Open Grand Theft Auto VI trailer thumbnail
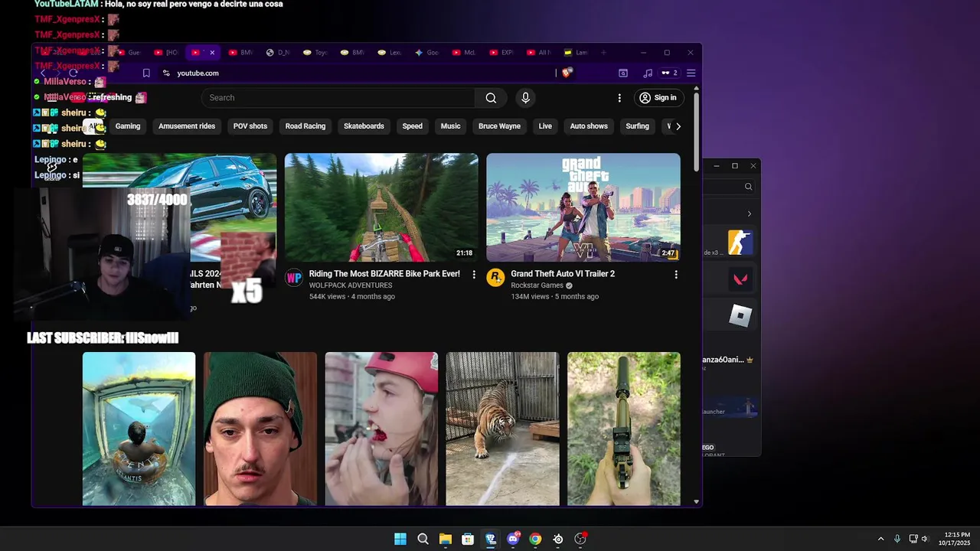Screen dimensions: 980x551 (x=583, y=207)
